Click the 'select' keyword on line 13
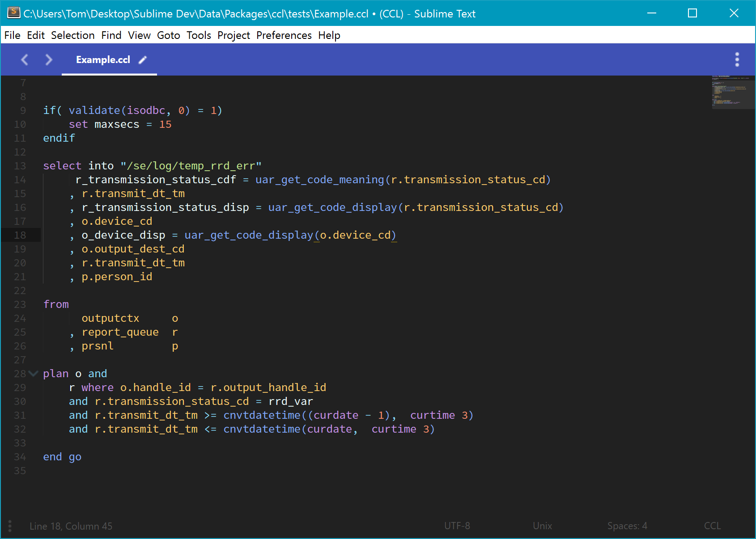 pyautogui.click(x=62, y=166)
